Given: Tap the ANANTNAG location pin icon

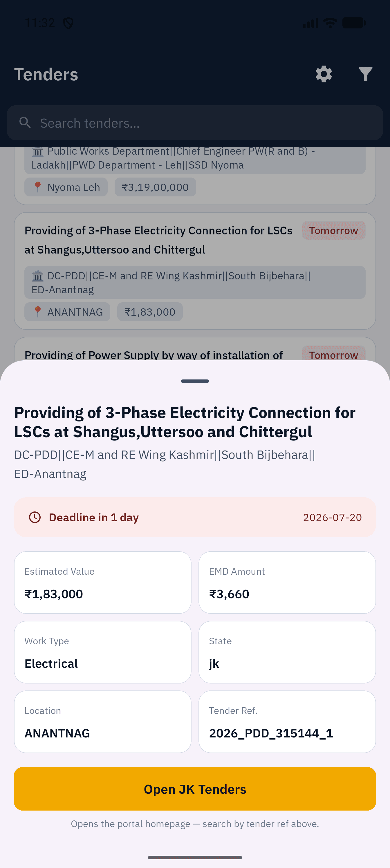Looking at the screenshot, I should click(38, 312).
